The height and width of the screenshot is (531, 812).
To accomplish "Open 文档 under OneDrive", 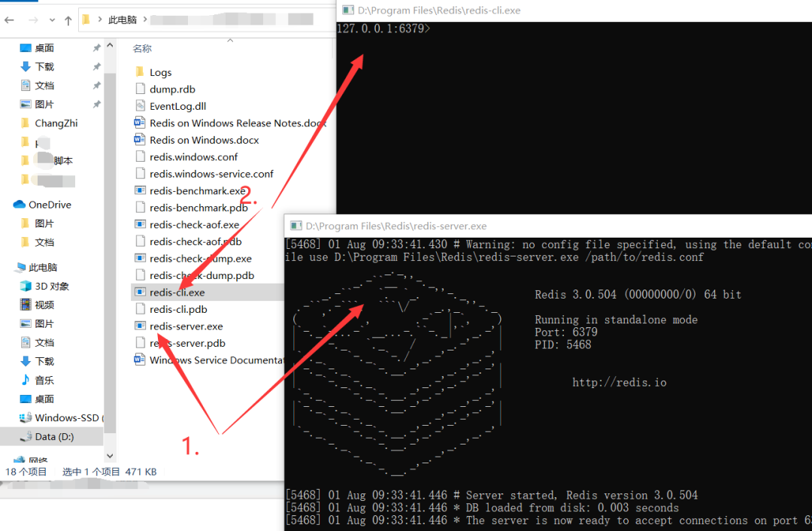I will [44, 242].
